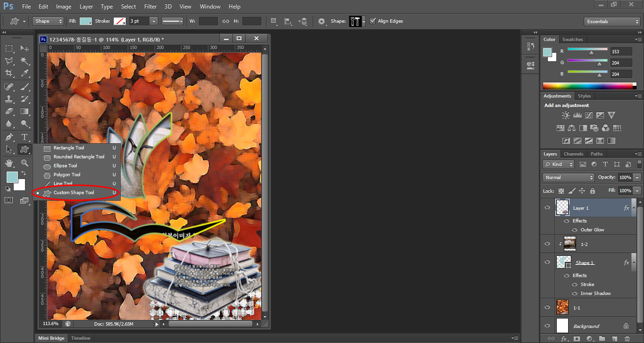The width and height of the screenshot is (644, 343).
Task: Click the Mini Bridge tab
Action: tap(51, 338)
